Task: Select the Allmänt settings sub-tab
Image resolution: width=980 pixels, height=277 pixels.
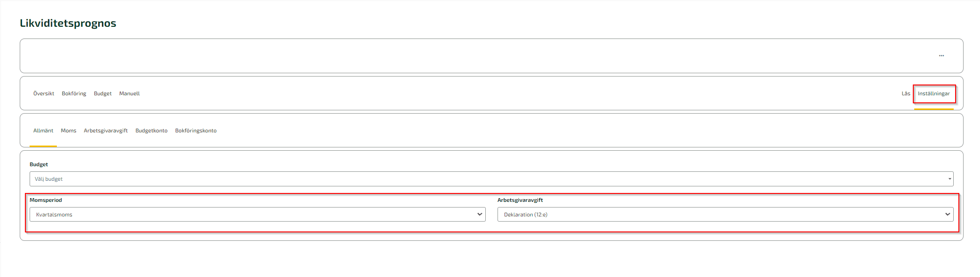Action: (43, 131)
